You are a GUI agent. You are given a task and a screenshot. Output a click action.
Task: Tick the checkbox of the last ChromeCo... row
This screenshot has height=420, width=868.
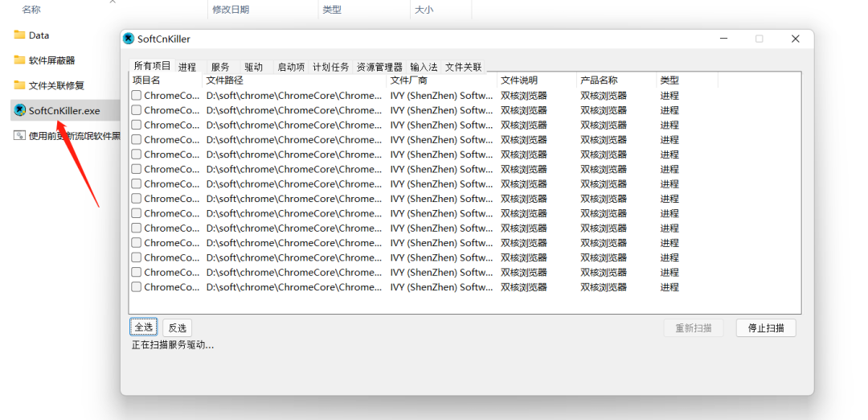[136, 287]
